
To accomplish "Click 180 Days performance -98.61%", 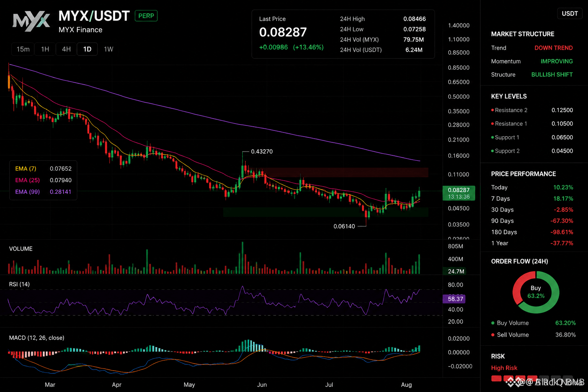I will coord(532,232).
